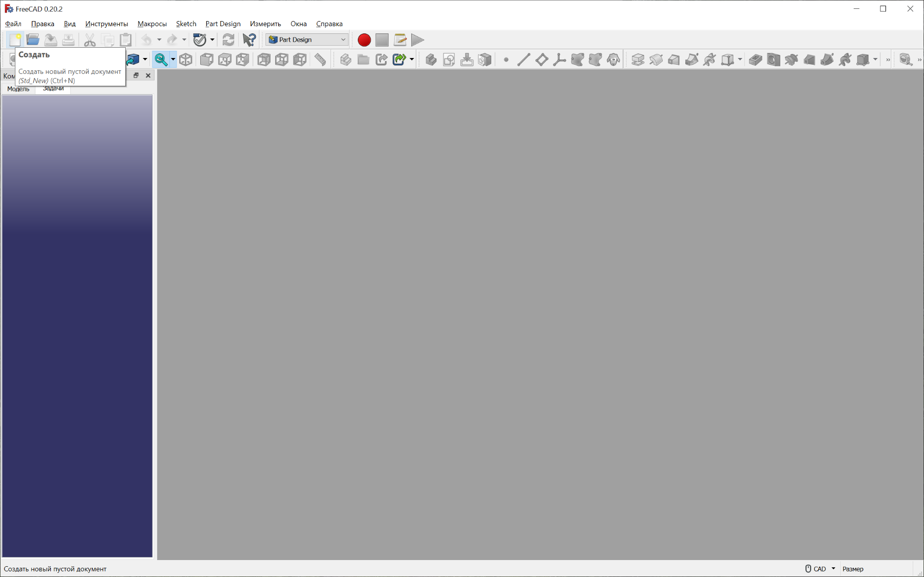Click the Stop macro recording square

tap(382, 40)
